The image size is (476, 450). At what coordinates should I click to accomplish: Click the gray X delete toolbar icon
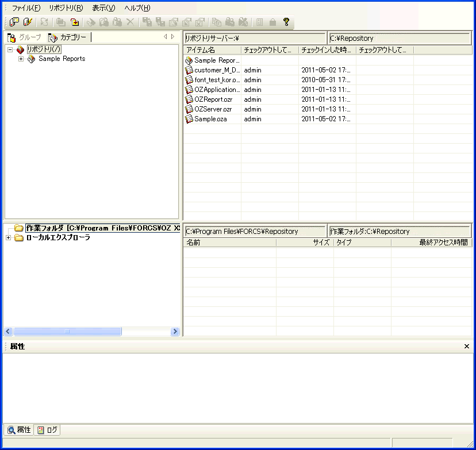(130, 22)
